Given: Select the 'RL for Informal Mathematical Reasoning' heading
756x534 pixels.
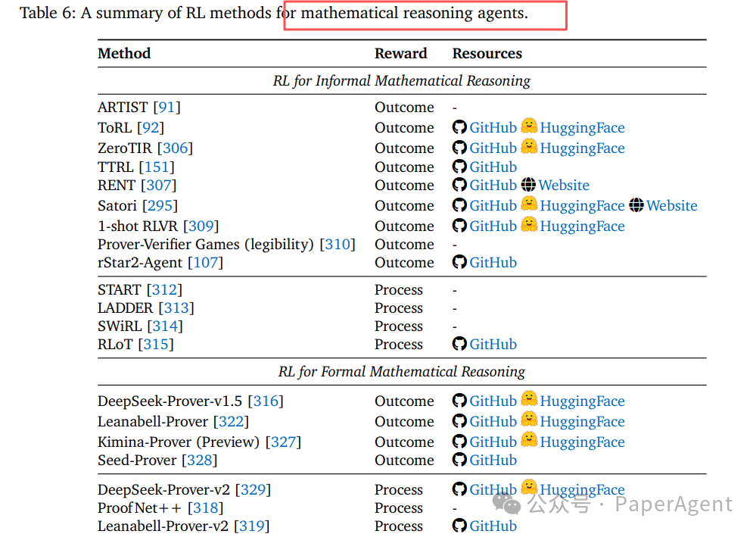Looking at the screenshot, I should (402, 80).
